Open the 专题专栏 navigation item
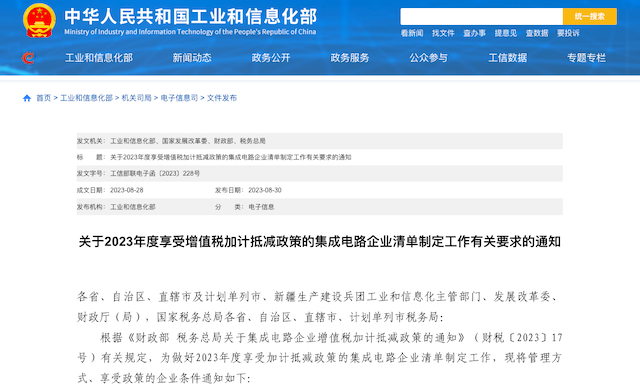Image resolution: width=640 pixels, height=387 pixels. coord(587,58)
